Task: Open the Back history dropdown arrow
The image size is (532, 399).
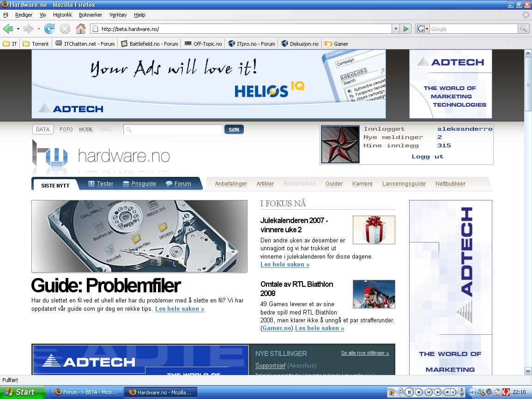Action: tap(18, 29)
